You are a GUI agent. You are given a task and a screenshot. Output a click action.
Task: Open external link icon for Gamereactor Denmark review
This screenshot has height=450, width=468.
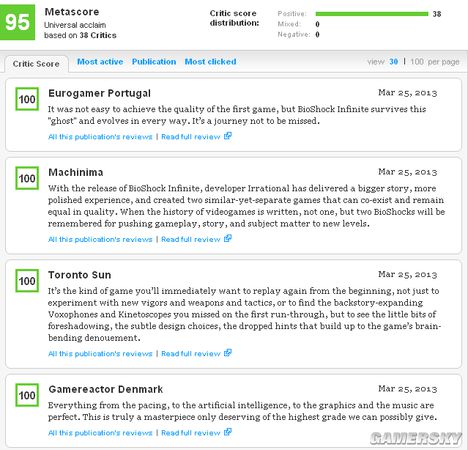[x=228, y=432]
